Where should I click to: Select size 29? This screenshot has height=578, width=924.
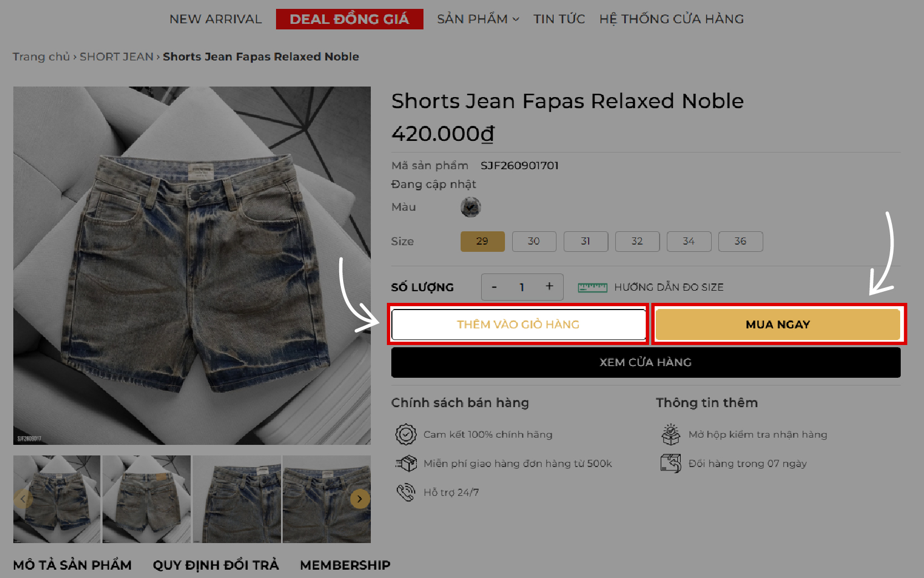coord(482,241)
